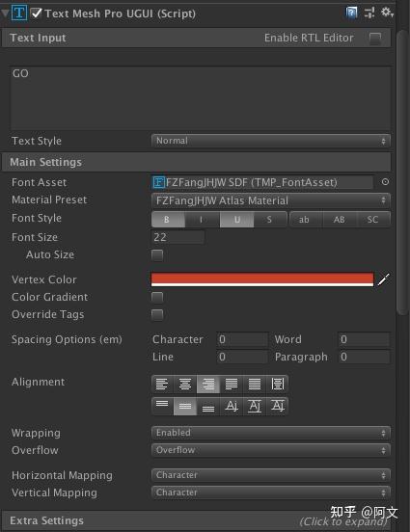The width and height of the screenshot is (410, 532).
Task: Select bottom vertical alignment
Action: click(208, 406)
